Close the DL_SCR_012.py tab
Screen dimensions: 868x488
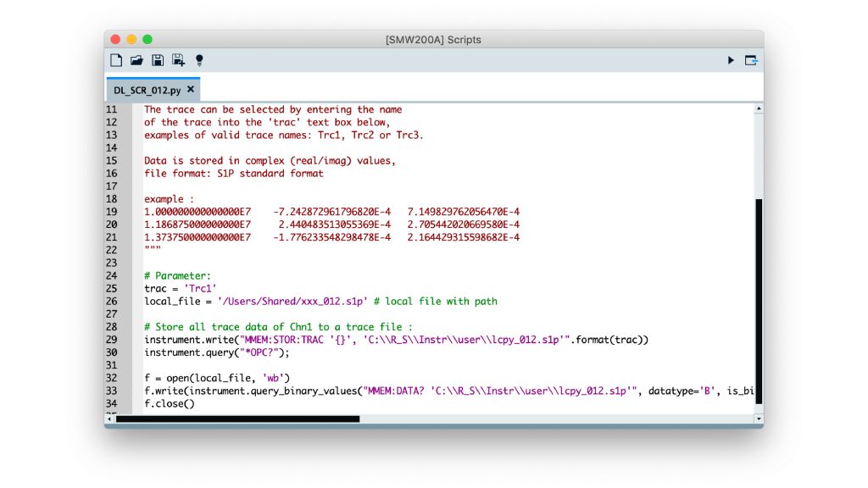[x=191, y=89]
